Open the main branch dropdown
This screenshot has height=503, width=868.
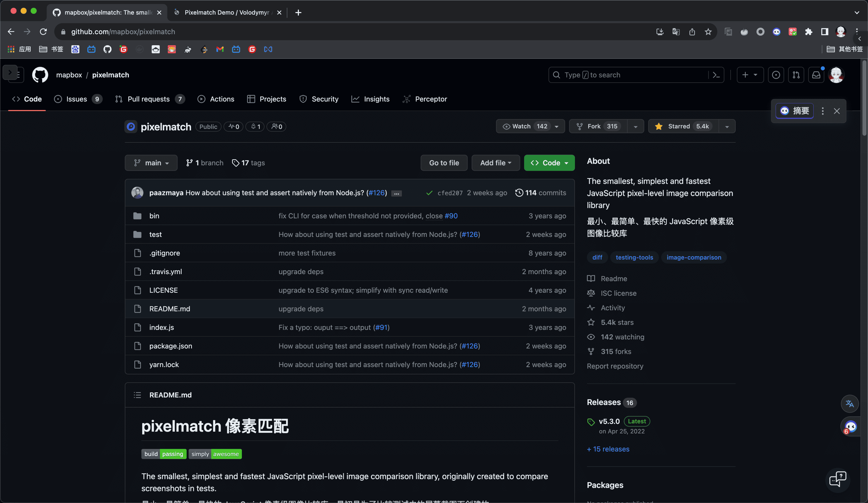[151, 163]
